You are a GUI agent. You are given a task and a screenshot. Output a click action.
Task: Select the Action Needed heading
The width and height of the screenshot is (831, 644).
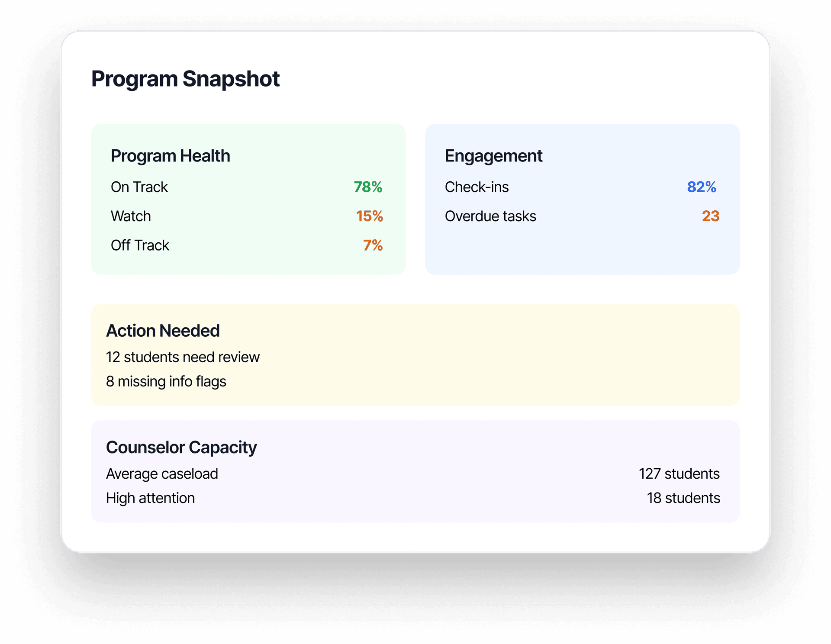[163, 331]
